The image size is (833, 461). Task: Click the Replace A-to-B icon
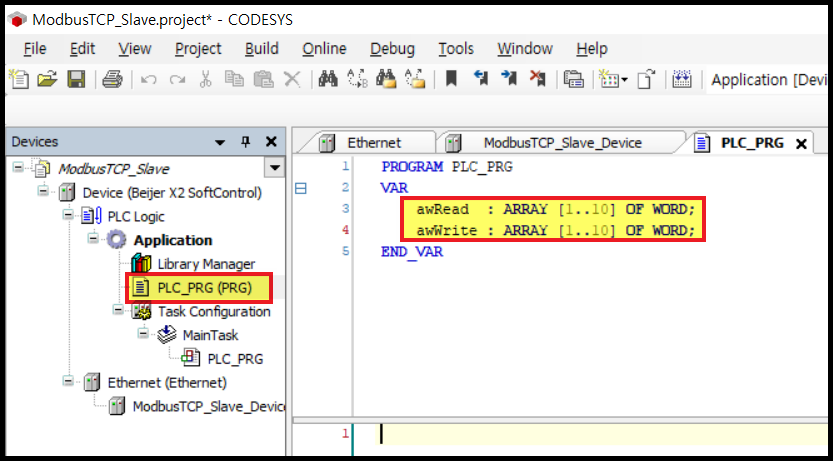pos(357,80)
